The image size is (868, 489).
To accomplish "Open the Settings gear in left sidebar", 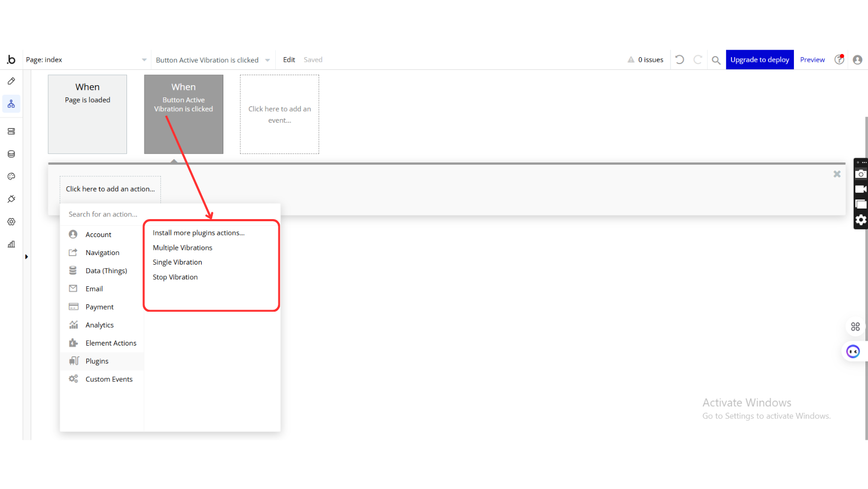I will point(11,222).
